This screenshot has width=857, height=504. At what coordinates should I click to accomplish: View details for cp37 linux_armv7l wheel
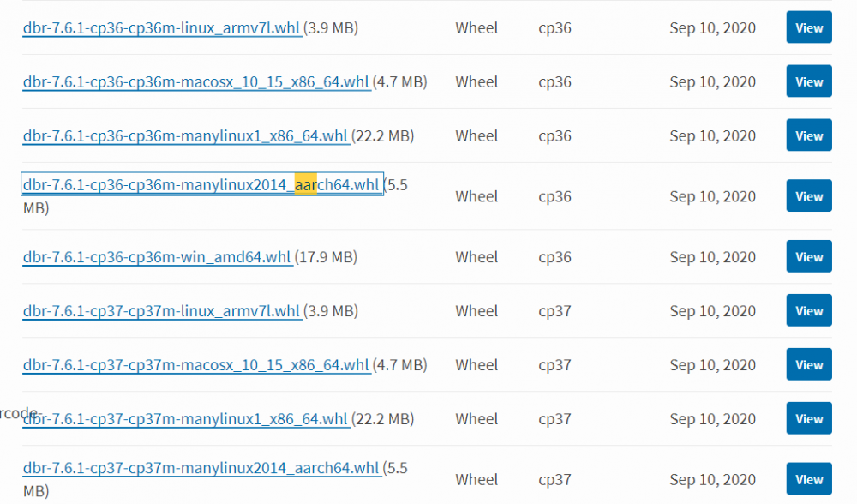[808, 310]
